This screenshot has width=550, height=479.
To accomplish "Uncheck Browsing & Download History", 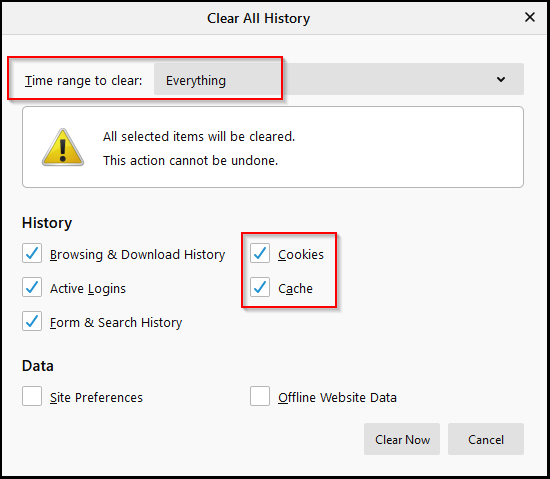I will pyautogui.click(x=32, y=253).
